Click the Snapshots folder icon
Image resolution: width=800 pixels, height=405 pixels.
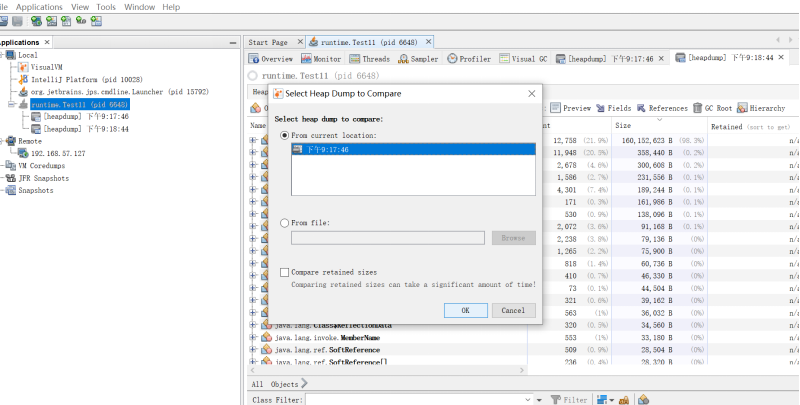coord(11,190)
